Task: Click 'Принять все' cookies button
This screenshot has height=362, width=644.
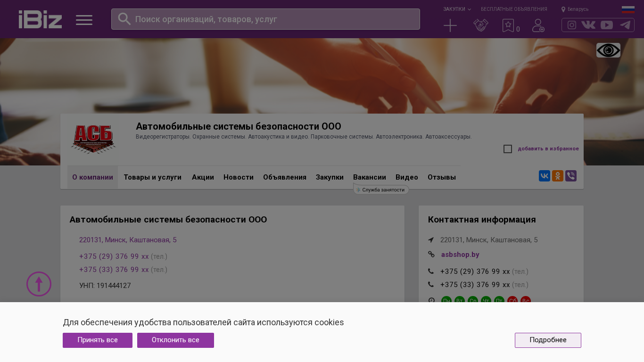Action: [x=98, y=340]
